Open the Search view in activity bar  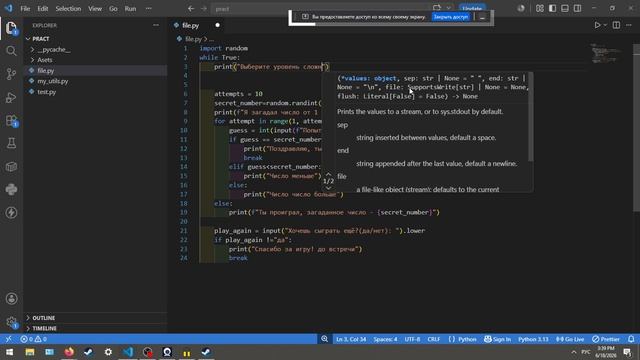11,51
